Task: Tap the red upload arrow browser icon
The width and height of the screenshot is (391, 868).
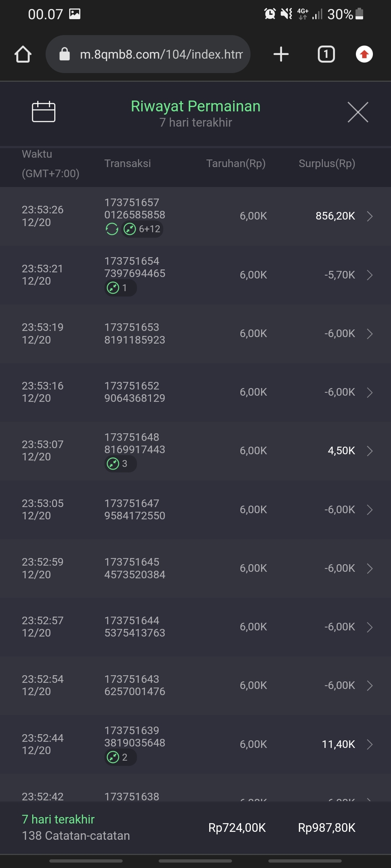Action: point(364,55)
